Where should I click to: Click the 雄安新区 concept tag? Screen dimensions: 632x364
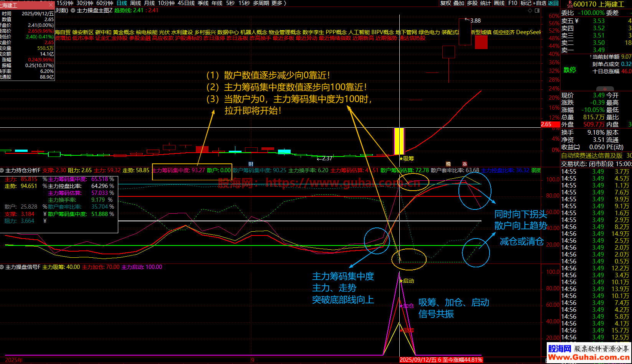click(x=83, y=32)
